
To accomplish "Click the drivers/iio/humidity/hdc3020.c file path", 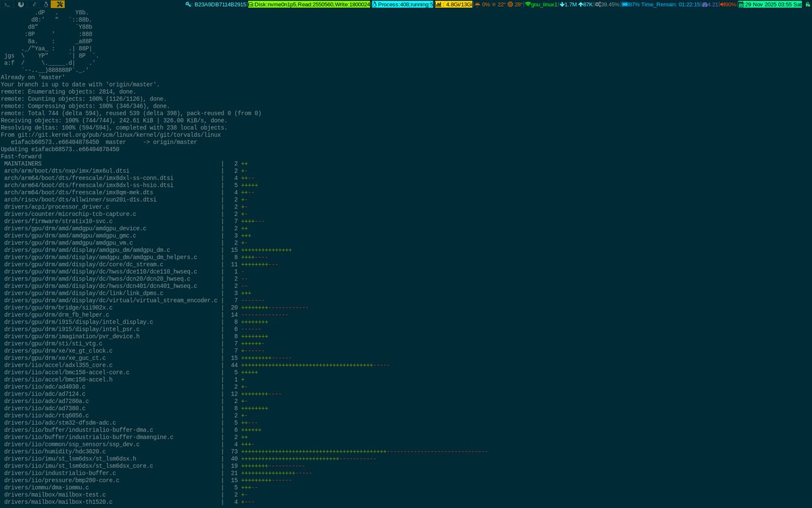I will 53,450.
